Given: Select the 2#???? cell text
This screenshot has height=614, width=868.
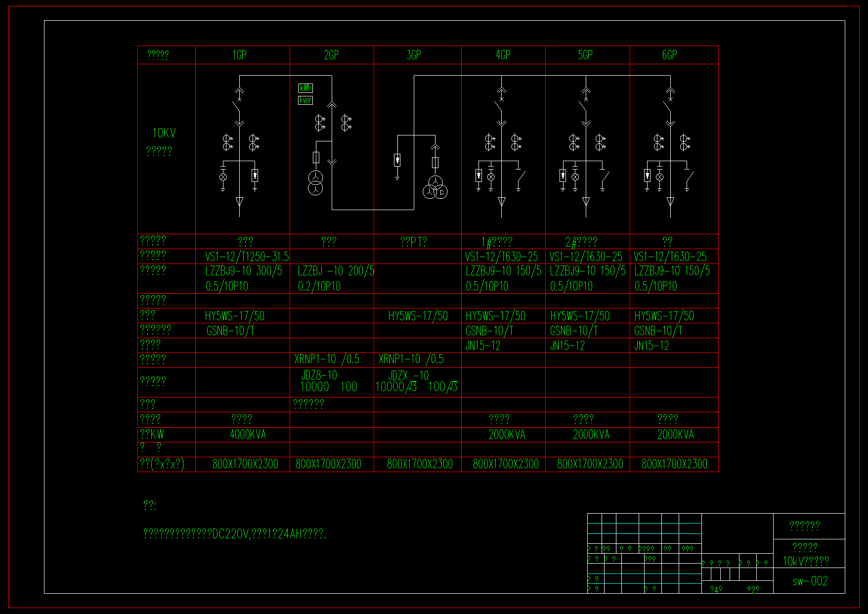Looking at the screenshot, I should coord(581,242).
